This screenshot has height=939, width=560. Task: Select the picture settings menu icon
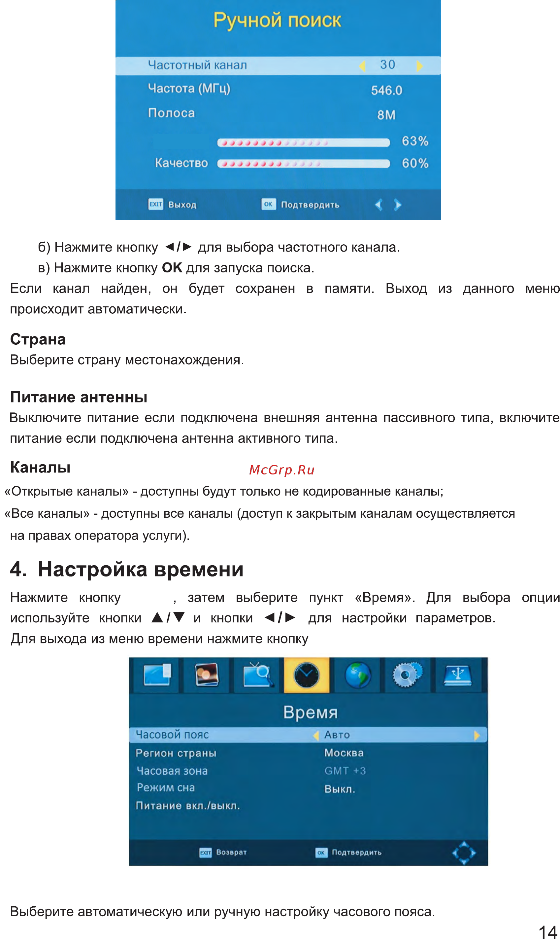click(x=157, y=675)
